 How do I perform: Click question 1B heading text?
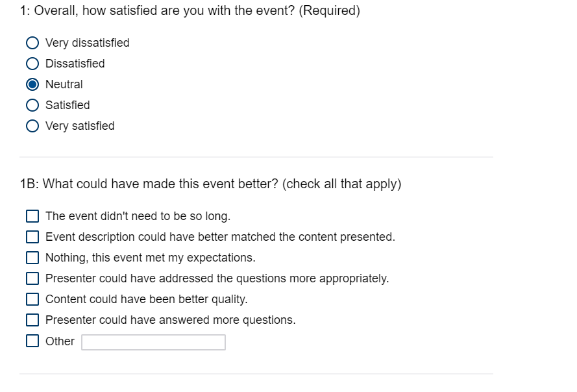click(210, 184)
